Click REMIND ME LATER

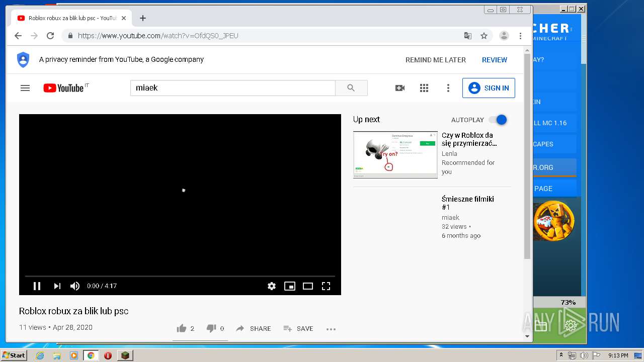[x=436, y=60]
